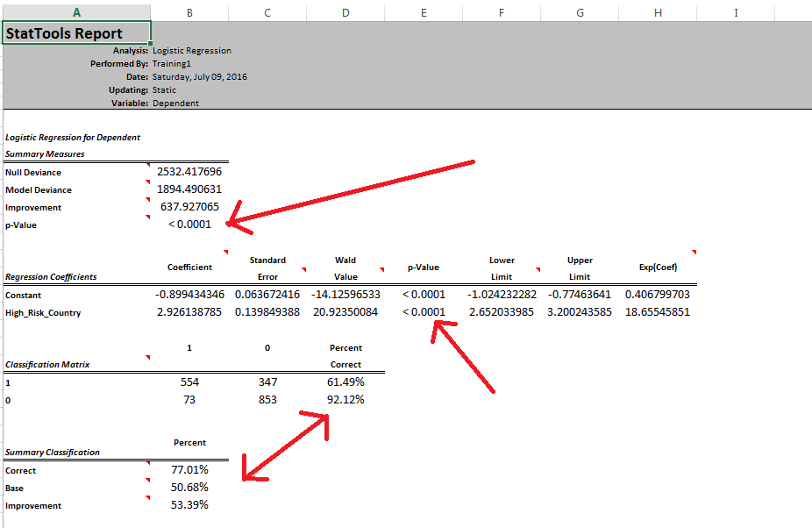
Task: Select column I header
Action: pyautogui.click(x=736, y=12)
